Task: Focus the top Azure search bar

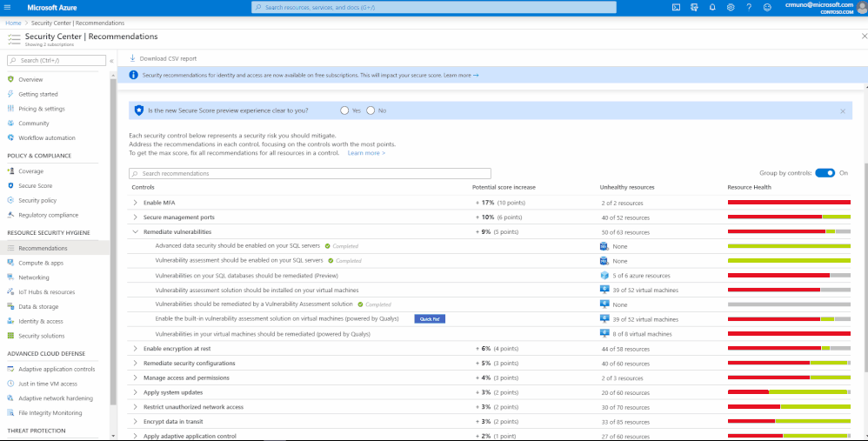Action: (x=434, y=7)
